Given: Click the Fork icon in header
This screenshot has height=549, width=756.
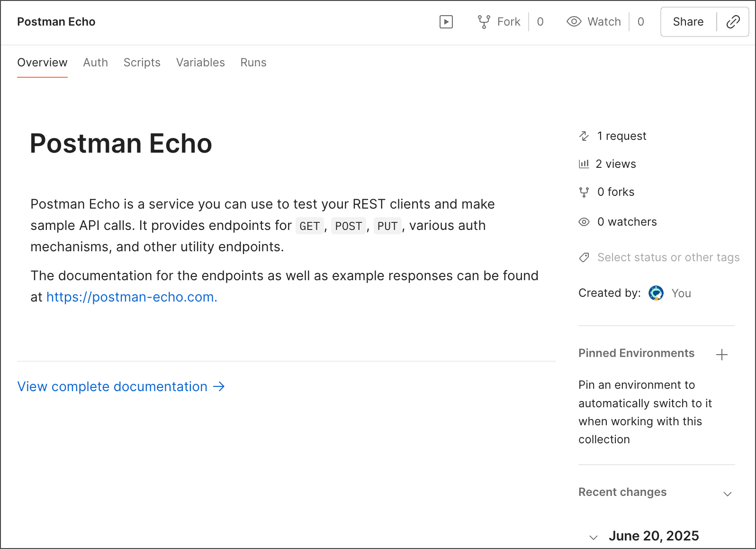Looking at the screenshot, I should pyautogui.click(x=484, y=22).
